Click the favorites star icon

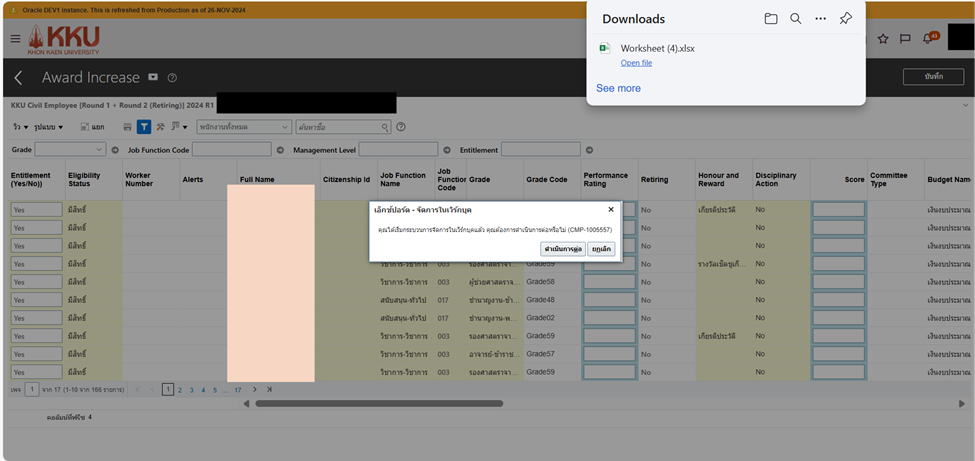tap(883, 39)
